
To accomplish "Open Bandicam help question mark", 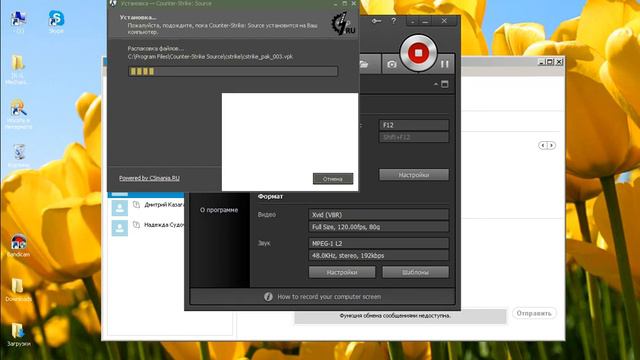I will click(x=393, y=21).
